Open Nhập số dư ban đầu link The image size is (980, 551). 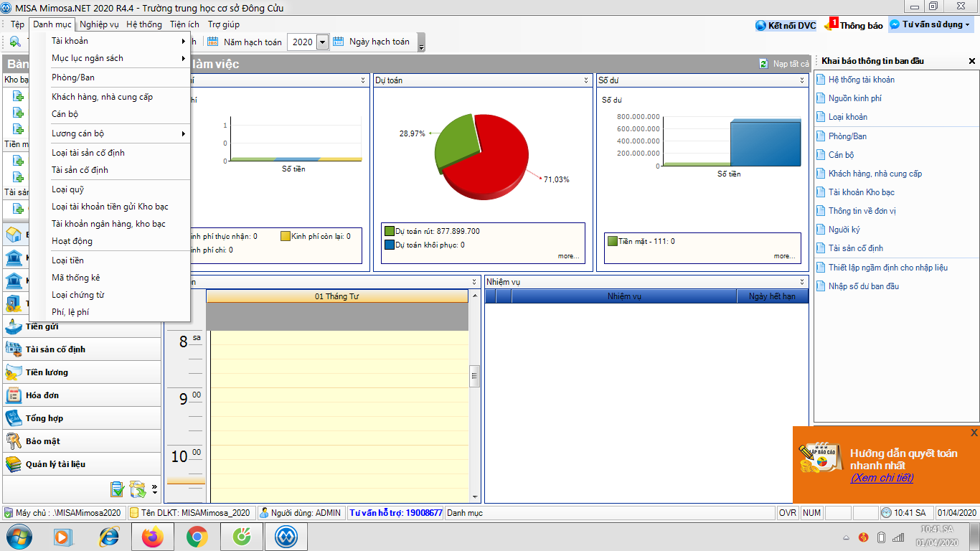point(863,286)
